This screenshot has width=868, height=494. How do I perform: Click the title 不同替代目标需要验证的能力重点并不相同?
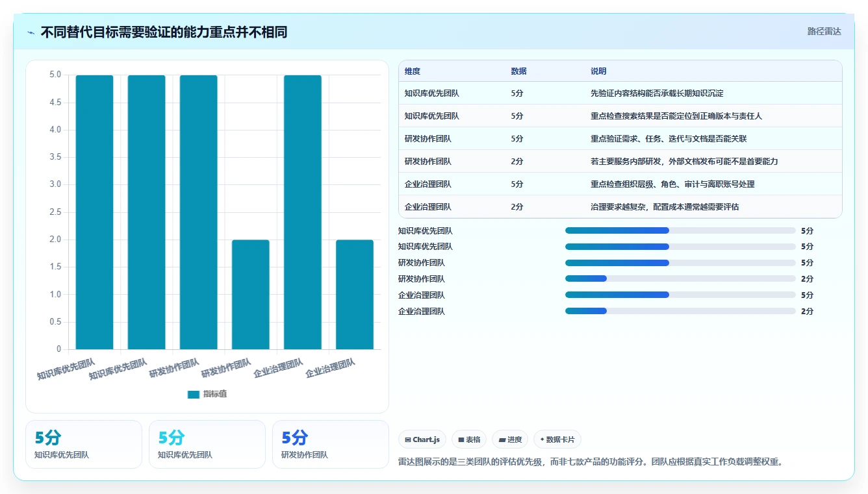(x=164, y=32)
